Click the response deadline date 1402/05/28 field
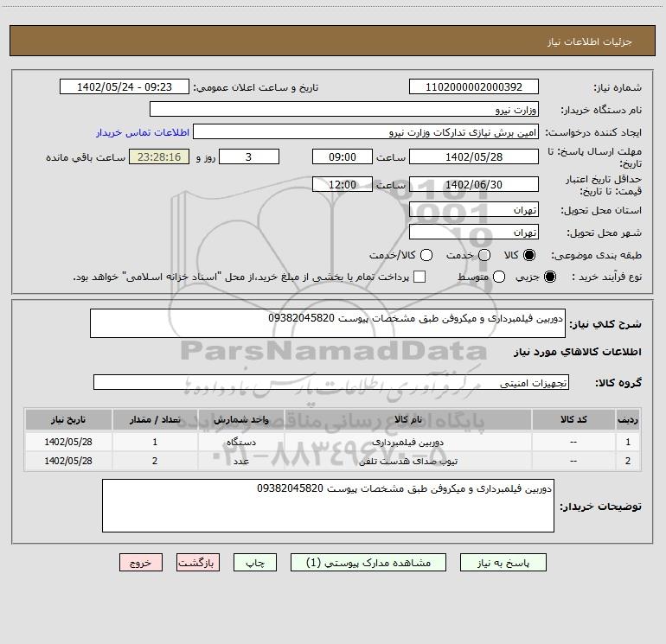The width and height of the screenshot is (666, 644). point(474,156)
